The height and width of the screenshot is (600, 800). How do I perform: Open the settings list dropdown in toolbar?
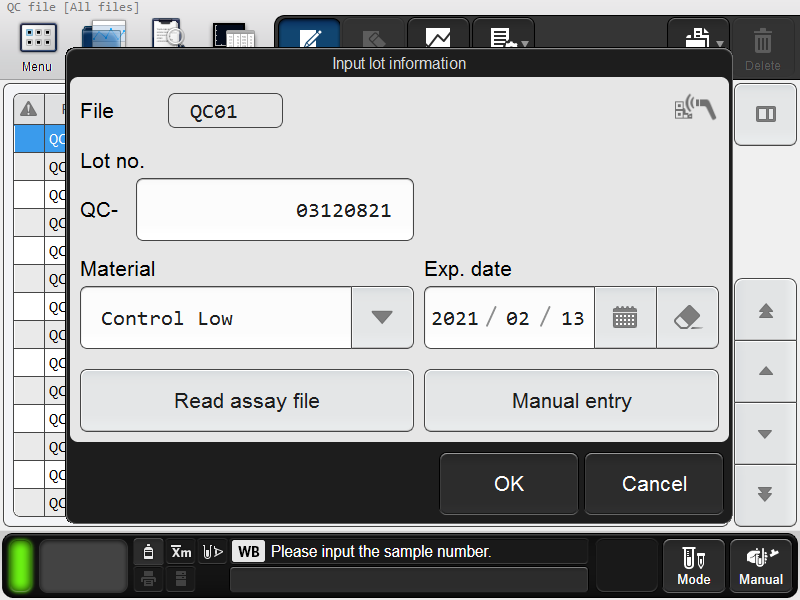[504, 36]
